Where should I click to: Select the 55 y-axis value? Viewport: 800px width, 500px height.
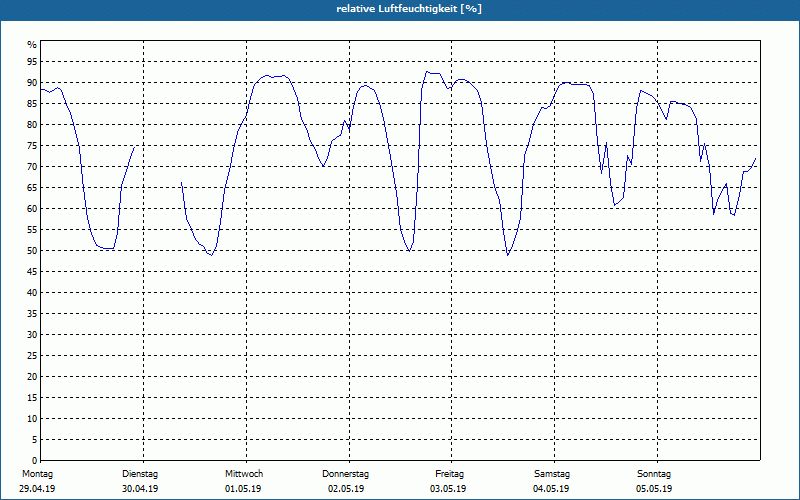32,230
